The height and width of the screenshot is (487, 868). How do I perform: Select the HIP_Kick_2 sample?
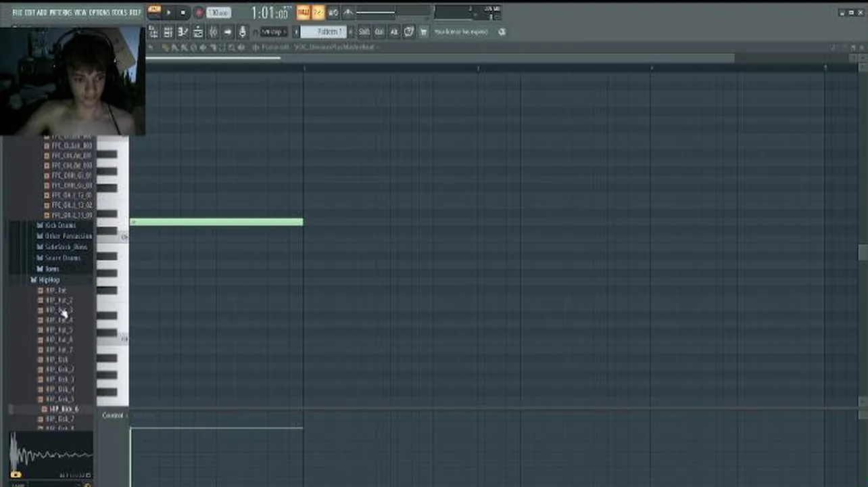point(56,369)
